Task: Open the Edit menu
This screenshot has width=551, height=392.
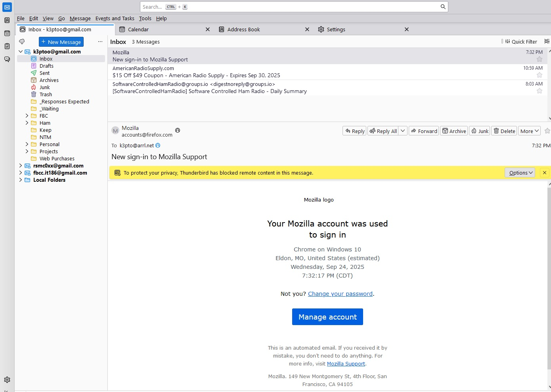Action: 34,18
